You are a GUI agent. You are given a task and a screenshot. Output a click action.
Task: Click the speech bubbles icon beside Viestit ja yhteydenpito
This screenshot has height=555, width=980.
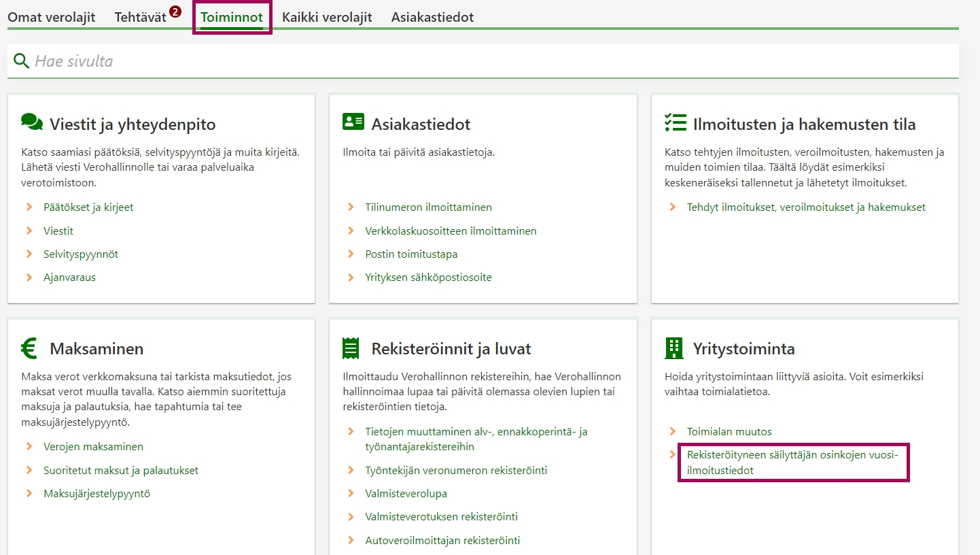coord(32,122)
